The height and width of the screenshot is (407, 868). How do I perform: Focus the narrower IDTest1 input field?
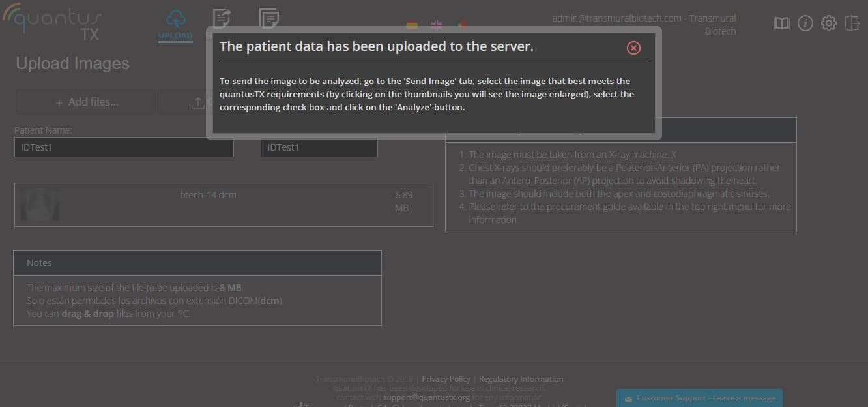click(x=319, y=147)
